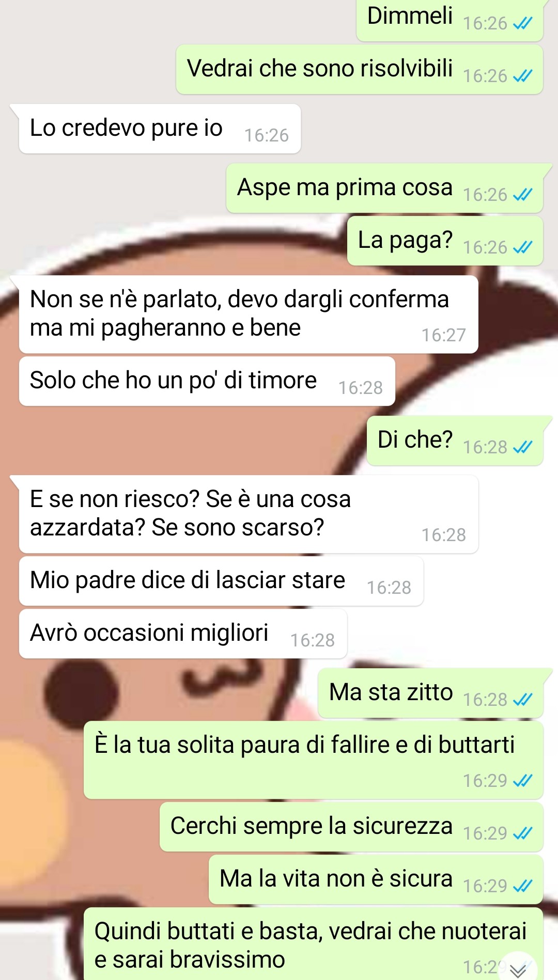558x980 pixels.
Task: Tap message 'Non se n'è parlato, devo dargli conferma'
Action: tap(249, 314)
